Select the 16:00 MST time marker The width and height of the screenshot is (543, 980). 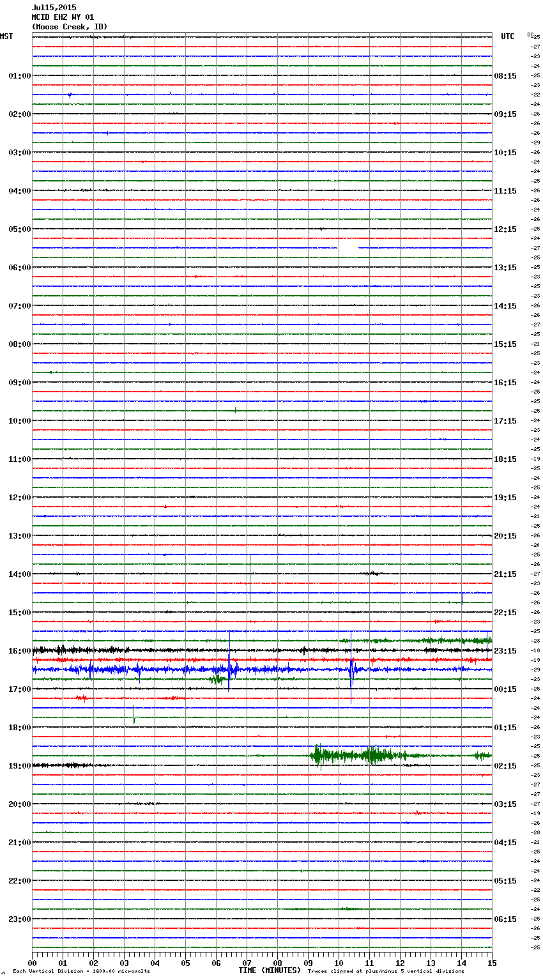(x=19, y=650)
